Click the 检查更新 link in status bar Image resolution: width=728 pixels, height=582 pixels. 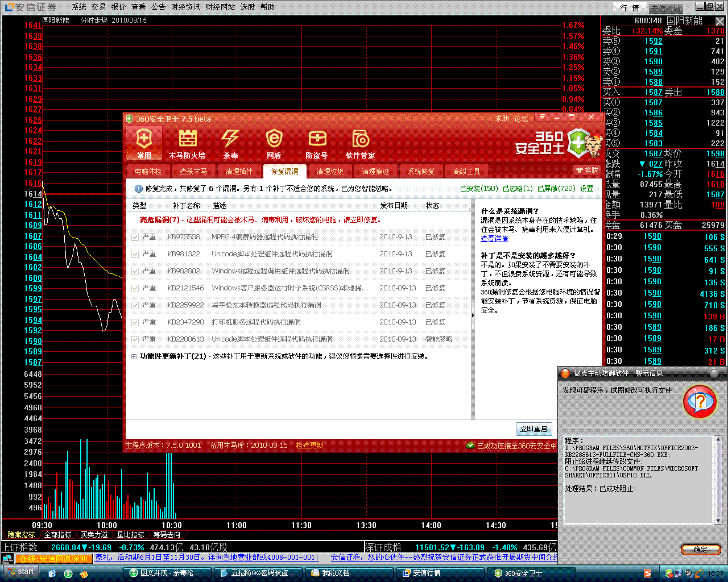coord(309,446)
